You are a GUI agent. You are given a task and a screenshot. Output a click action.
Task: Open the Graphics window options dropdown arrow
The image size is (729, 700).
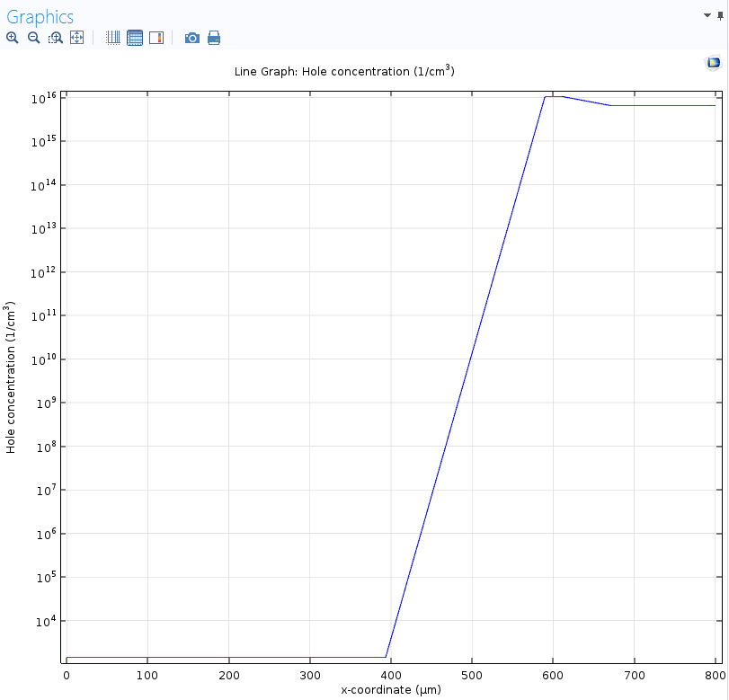707,16
